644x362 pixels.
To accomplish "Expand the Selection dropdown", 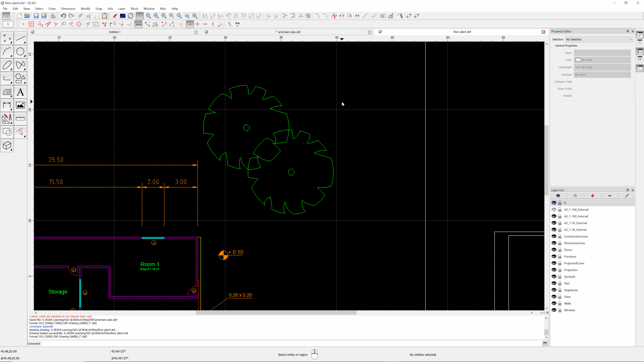I will [599, 39].
